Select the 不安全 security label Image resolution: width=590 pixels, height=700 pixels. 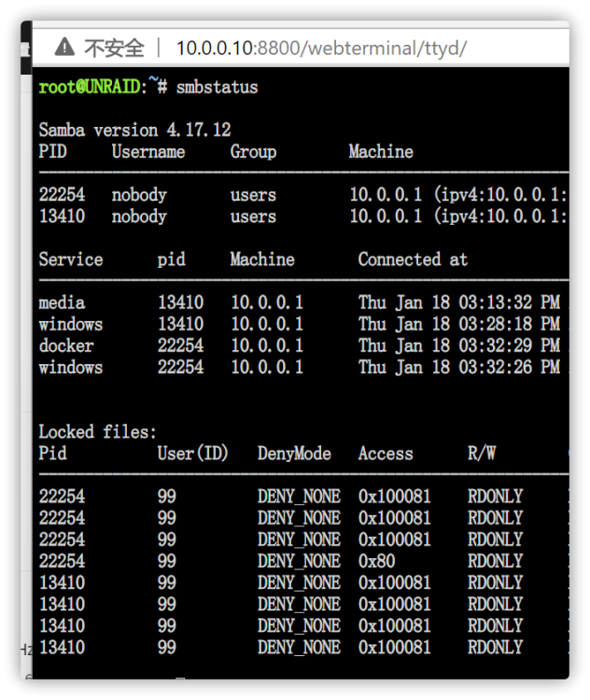pos(114,49)
